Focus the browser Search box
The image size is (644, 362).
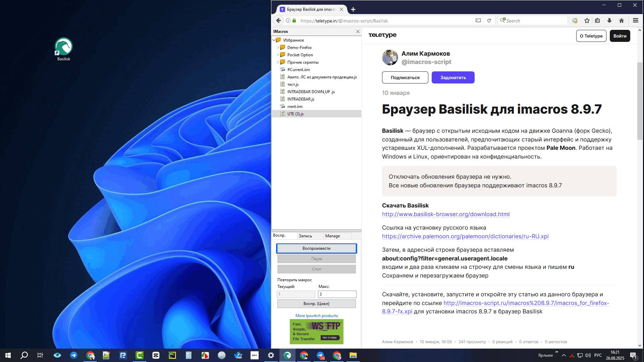533,21
